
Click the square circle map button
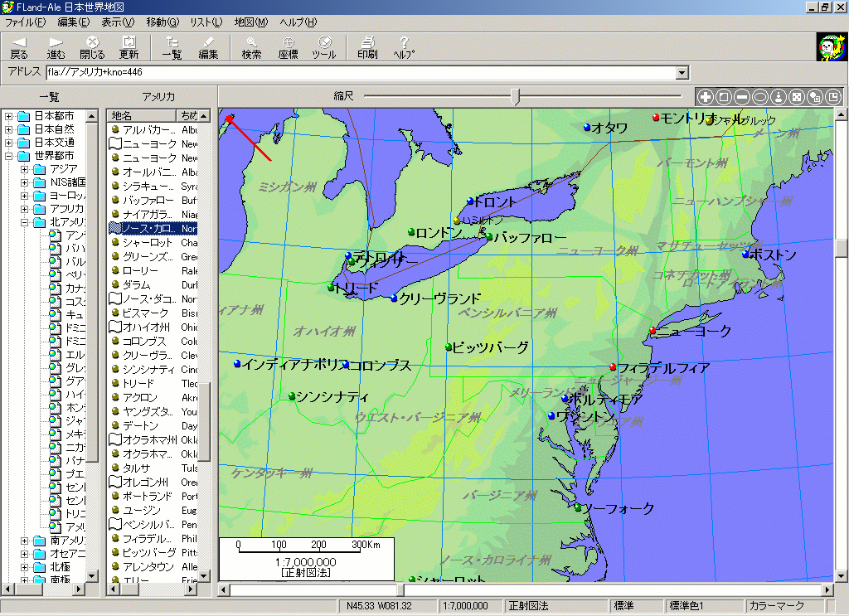click(724, 97)
